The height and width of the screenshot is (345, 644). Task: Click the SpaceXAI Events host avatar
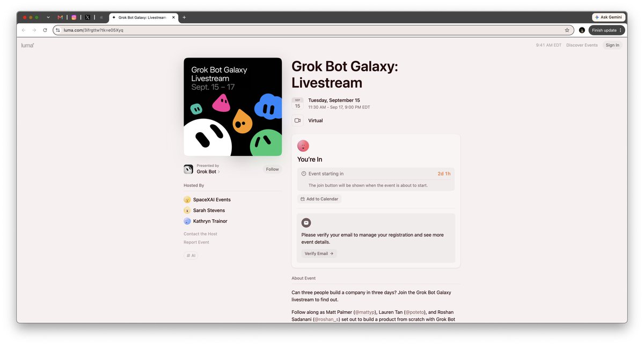[187, 199]
